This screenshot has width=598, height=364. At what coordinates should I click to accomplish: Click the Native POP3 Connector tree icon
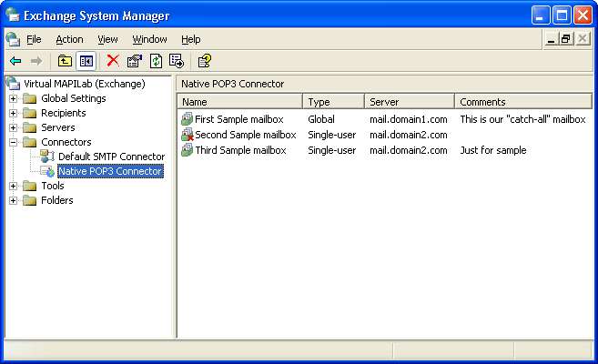(47, 171)
